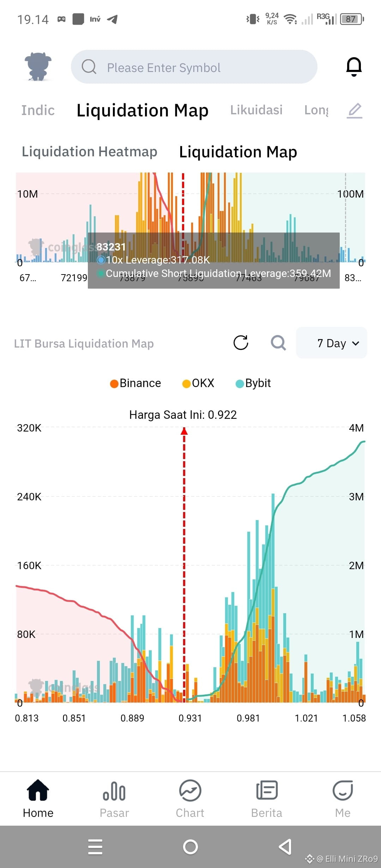Tap the Cumulative Short Liquidation Leverage tooltip entry
Image resolution: width=381 pixels, height=868 pixels.
pyautogui.click(x=214, y=273)
